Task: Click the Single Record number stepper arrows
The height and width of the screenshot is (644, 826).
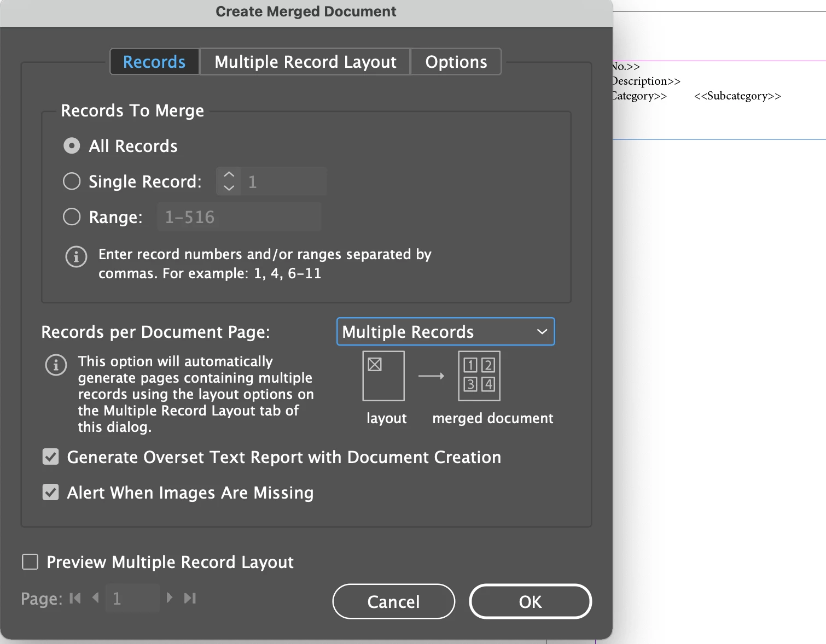Action: (229, 181)
